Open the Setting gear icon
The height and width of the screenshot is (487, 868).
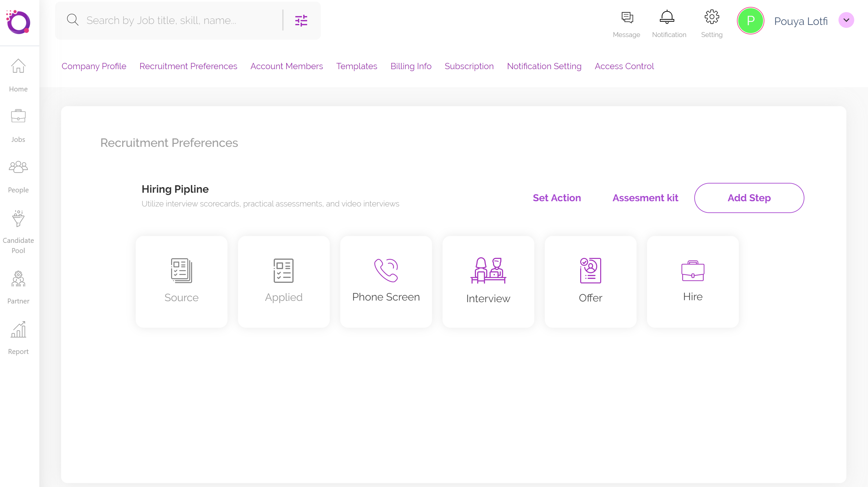coord(712,17)
